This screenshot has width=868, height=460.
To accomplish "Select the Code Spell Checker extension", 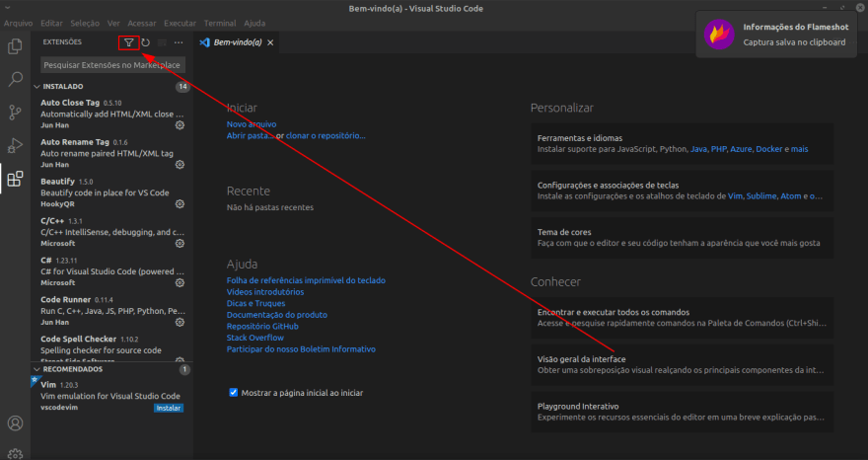I will (112, 347).
